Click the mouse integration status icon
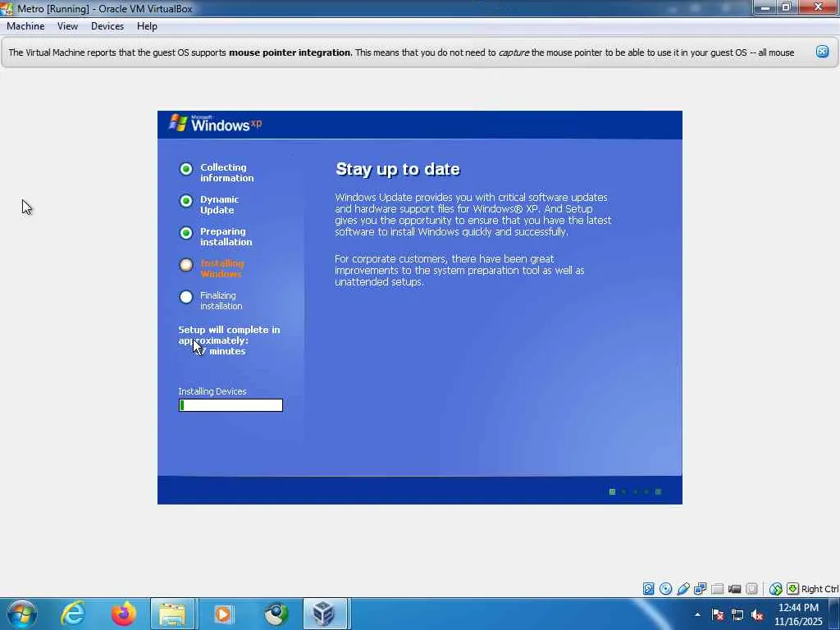Viewport: 840px width, 630px height. coord(775,589)
